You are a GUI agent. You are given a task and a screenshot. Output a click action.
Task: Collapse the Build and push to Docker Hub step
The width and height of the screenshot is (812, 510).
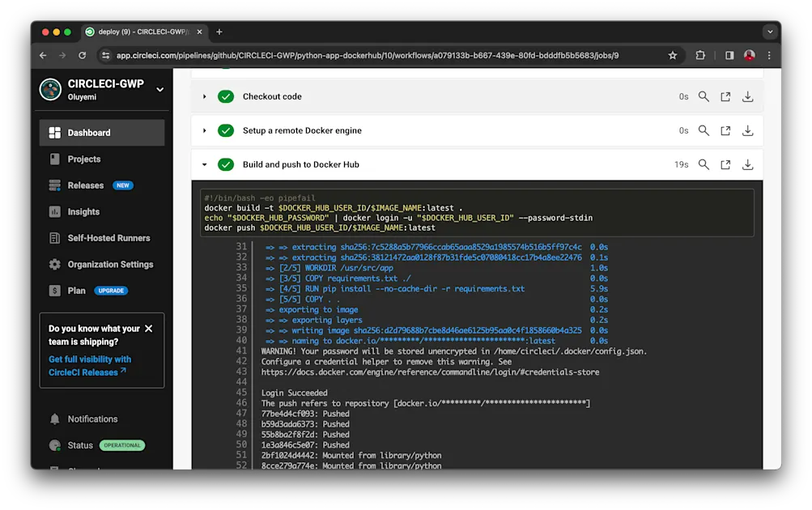[x=204, y=164]
